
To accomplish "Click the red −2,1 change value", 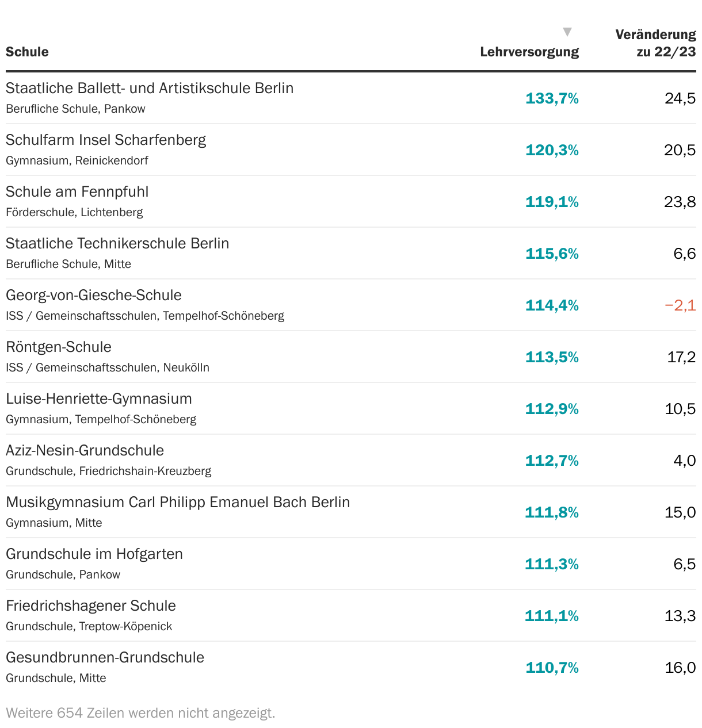I will tap(680, 305).
